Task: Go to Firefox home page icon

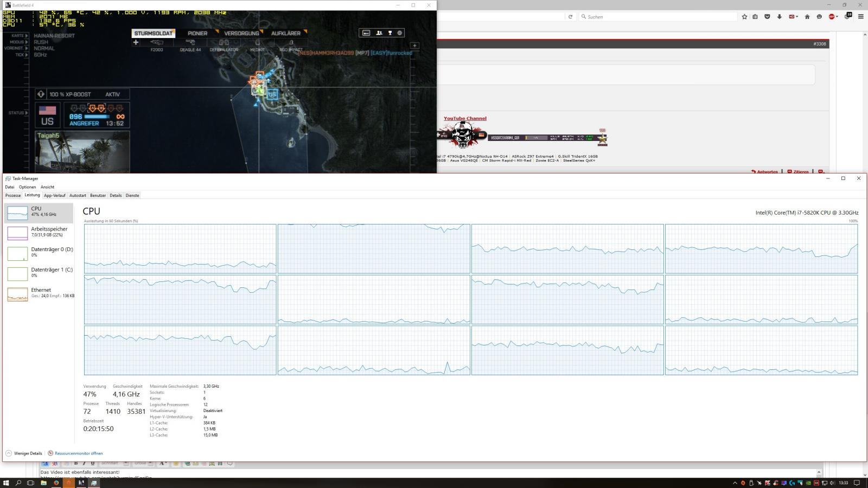Action: click(807, 17)
